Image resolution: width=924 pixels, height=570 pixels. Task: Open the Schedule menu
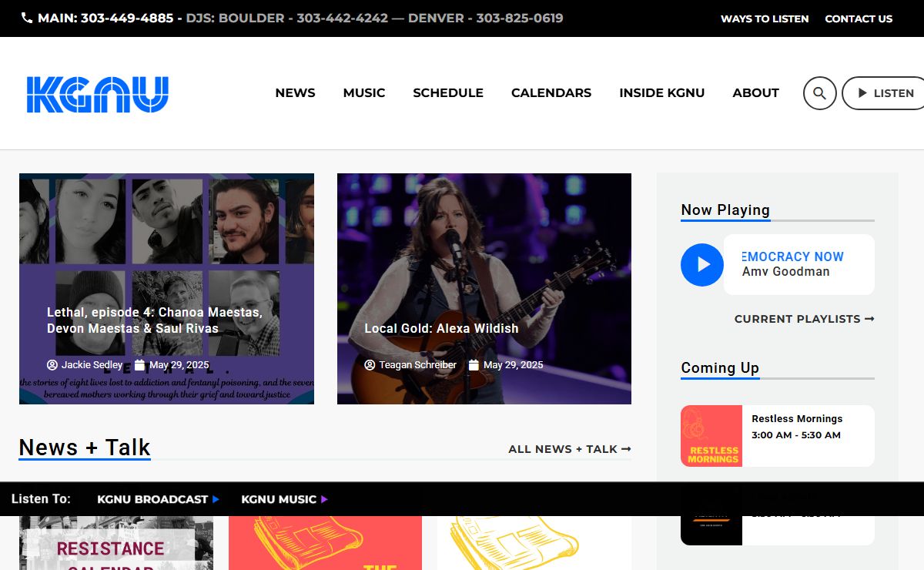(x=448, y=93)
